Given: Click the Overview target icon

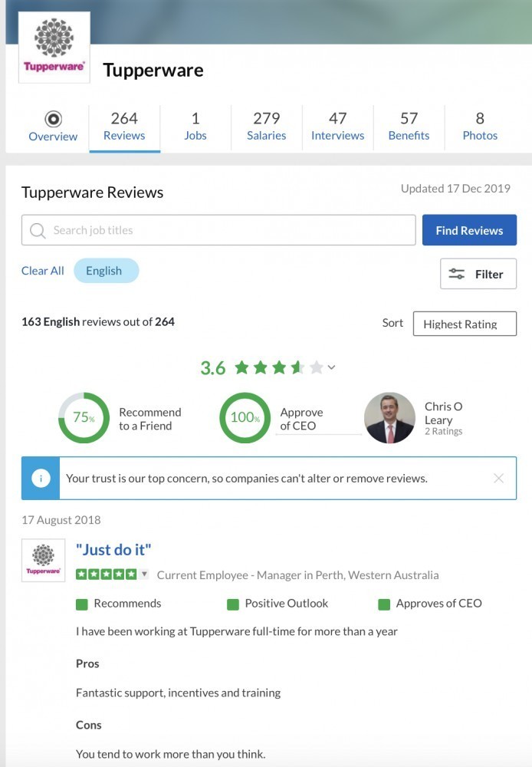Looking at the screenshot, I should coord(53,119).
